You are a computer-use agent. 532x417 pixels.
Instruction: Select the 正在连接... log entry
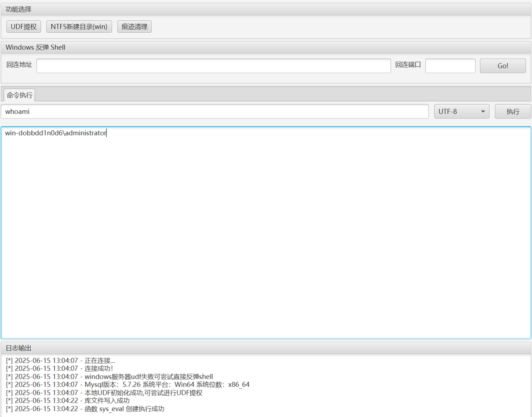[x=60, y=361]
